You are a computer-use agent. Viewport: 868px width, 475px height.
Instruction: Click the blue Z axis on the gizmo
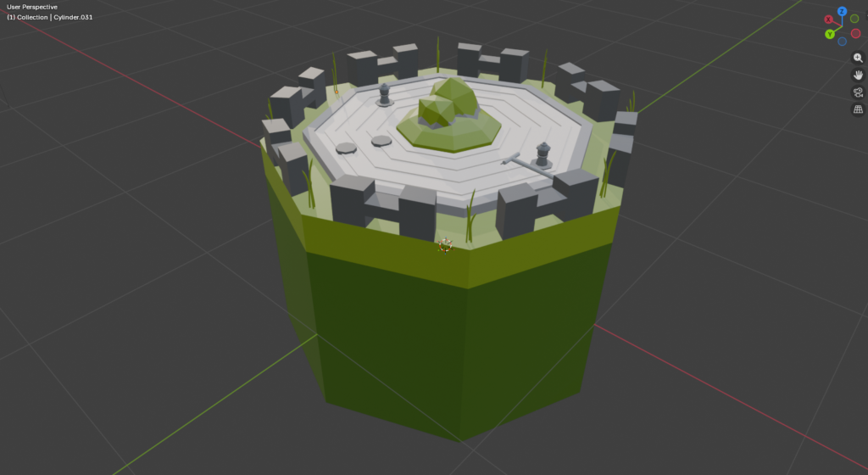tap(842, 12)
